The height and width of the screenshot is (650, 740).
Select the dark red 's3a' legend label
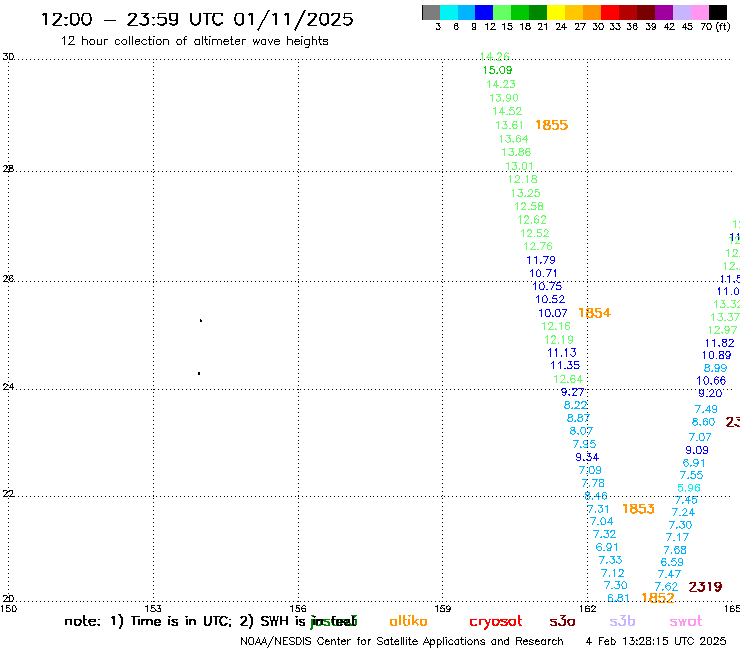562,621
